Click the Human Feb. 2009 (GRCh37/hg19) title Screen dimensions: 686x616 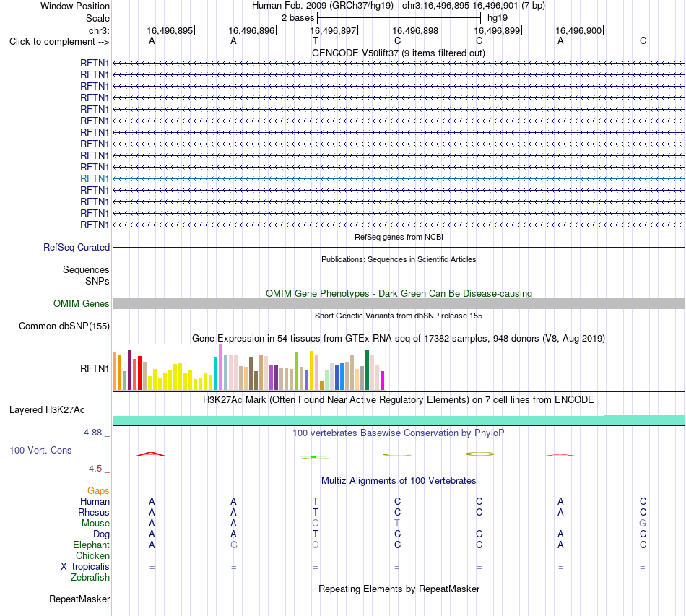[x=323, y=6]
